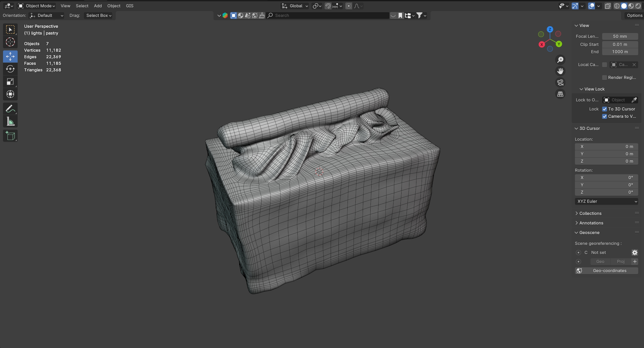This screenshot has width=644, height=348.
Task: Activate the Scale tool
Action: tap(10, 82)
